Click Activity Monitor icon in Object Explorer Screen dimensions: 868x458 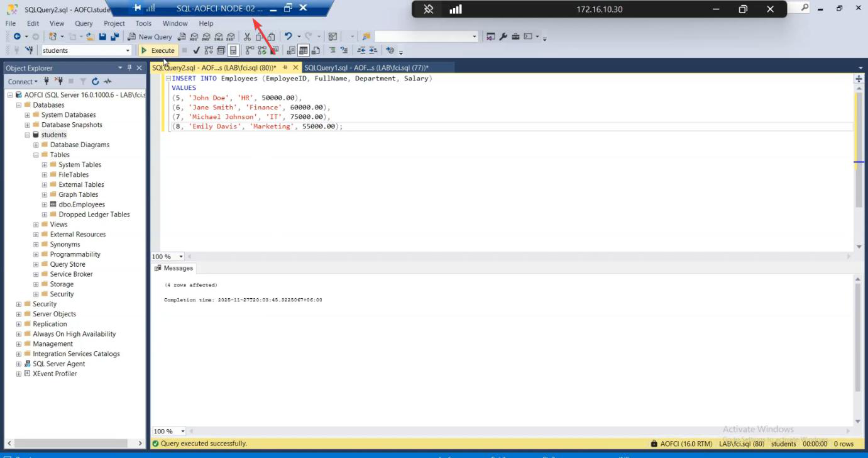tap(107, 81)
